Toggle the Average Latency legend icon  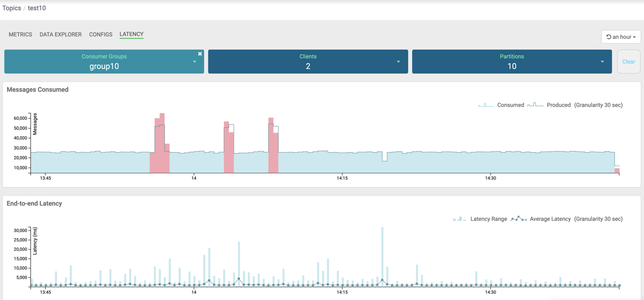point(518,219)
